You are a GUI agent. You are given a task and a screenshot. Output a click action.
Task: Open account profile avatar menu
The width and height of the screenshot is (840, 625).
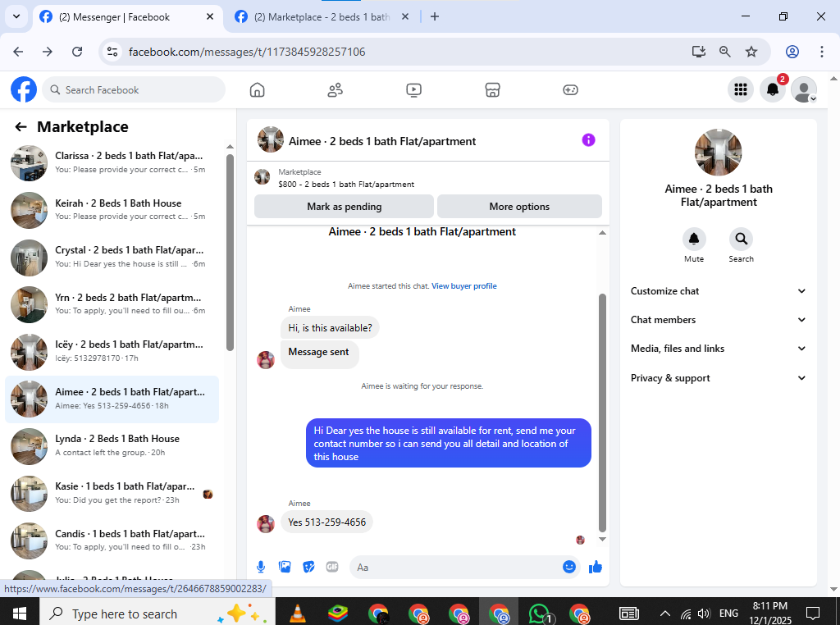click(x=804, y=89)
